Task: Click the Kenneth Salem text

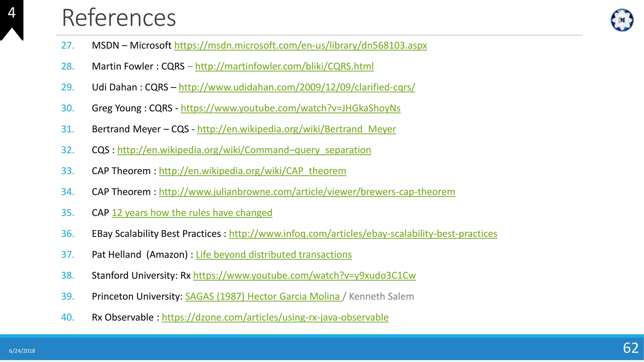Action: point(381,296)
